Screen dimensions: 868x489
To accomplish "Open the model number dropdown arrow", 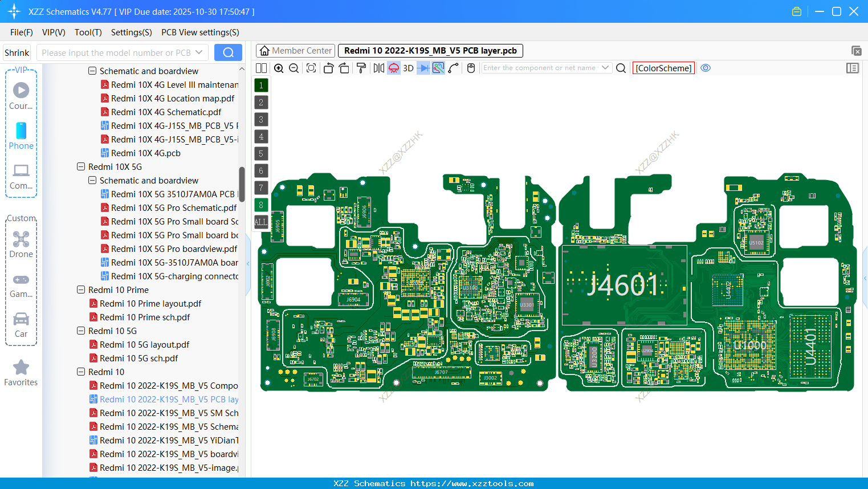I will click(x=199, y=52).
